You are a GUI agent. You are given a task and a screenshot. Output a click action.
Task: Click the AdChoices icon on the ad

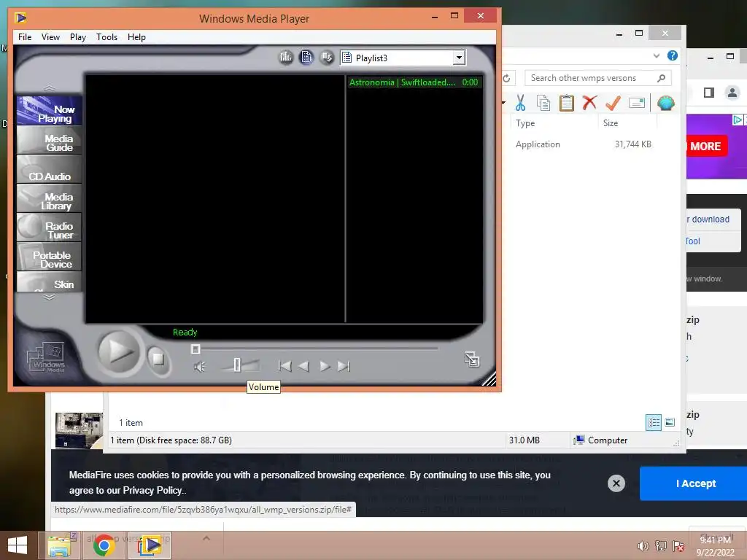737,120
